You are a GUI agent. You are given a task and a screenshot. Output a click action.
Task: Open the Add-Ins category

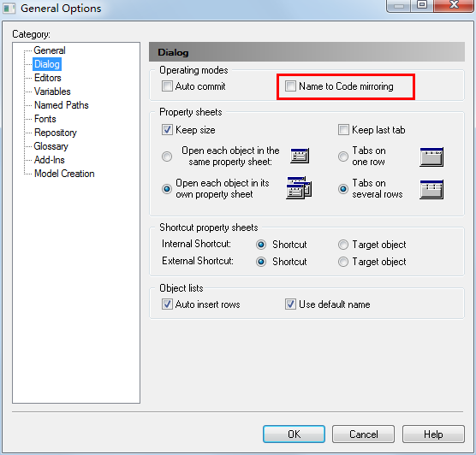coord(49,160)
